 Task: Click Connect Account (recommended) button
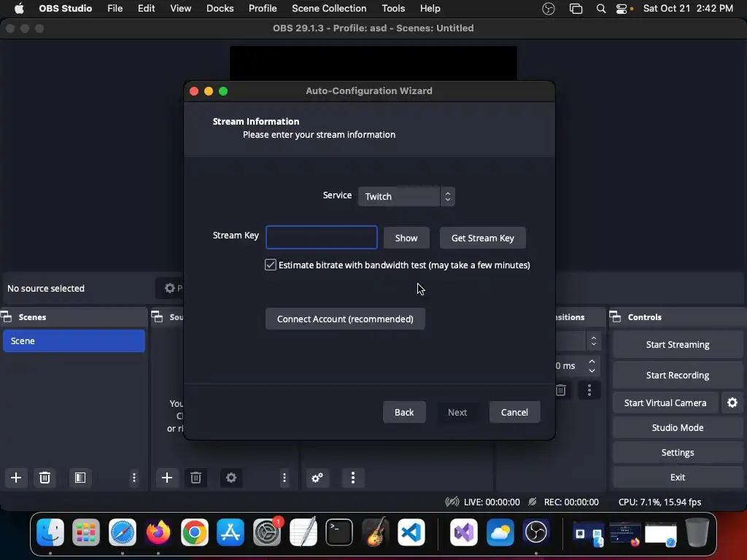pyautogui.click(x=345, y=319)
